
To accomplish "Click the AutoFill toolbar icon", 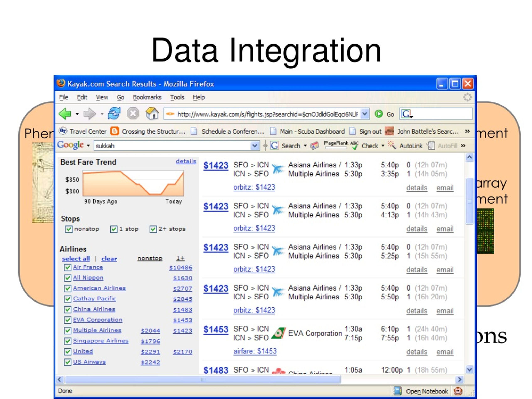I will click(x=431, y=145).
